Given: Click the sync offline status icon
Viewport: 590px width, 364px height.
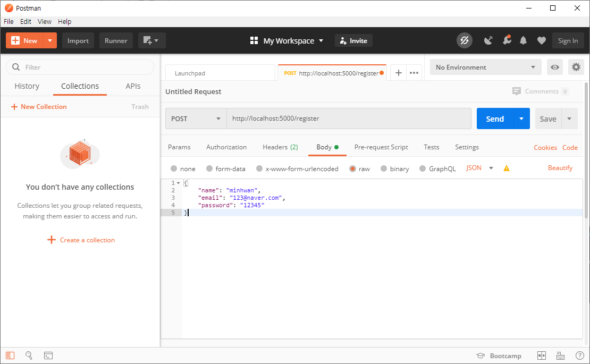Looking at the screenshot, I should 465,40.
